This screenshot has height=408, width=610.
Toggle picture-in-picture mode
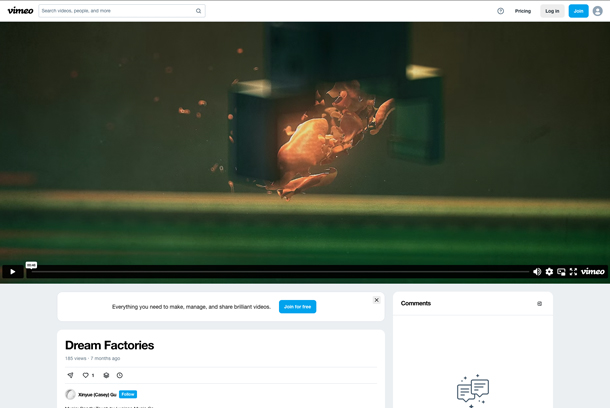tap(561, 271)
